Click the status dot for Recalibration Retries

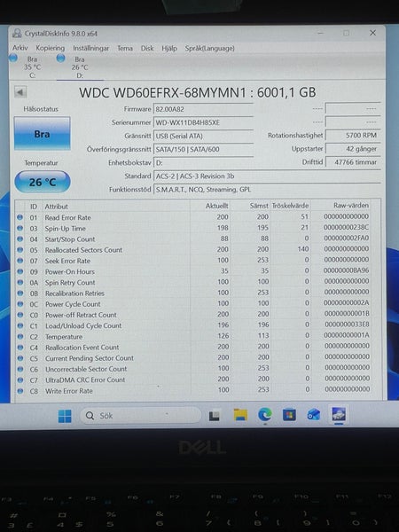[x=20, y=293]
